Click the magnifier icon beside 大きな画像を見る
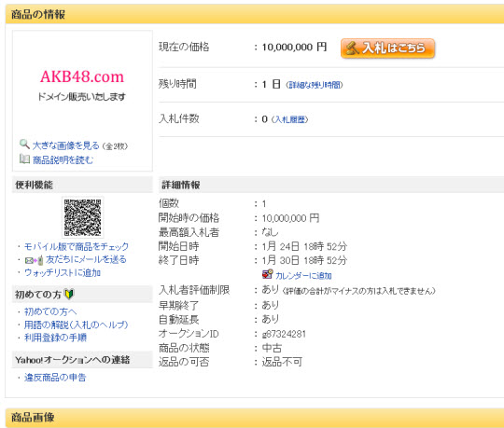This screenshot has width=504, height=428. tap(25, 144)
